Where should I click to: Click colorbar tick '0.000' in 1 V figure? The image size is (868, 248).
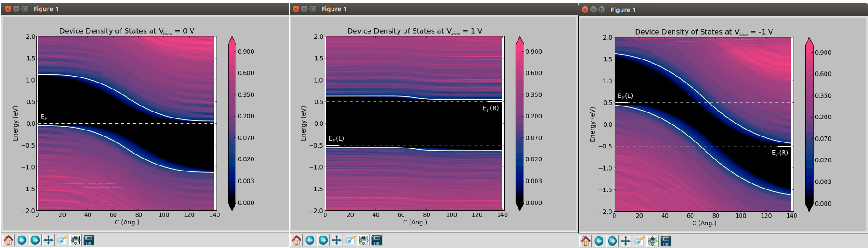coord(534,202)
